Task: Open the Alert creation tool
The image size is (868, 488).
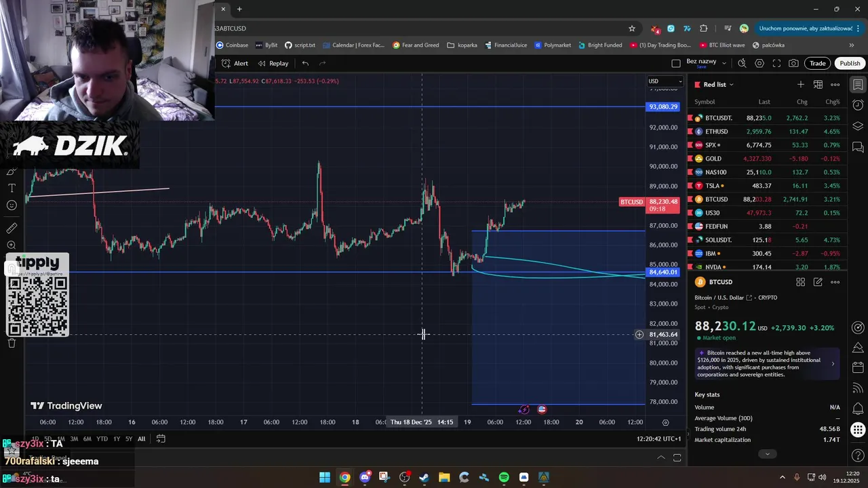Action: [235, 63]
